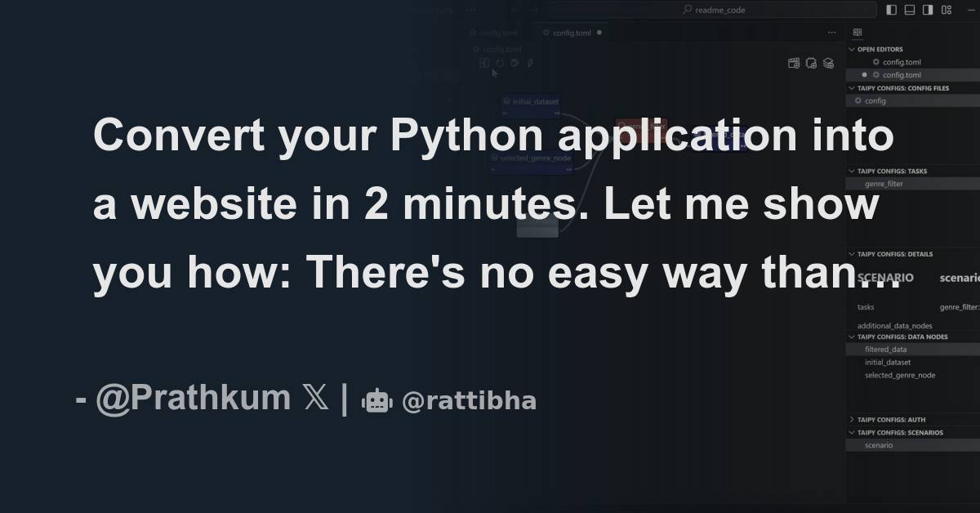Viewport: 980px width, 513px height.
Task: Switch to the config.toml editor tab
Action: click(572, 33)
